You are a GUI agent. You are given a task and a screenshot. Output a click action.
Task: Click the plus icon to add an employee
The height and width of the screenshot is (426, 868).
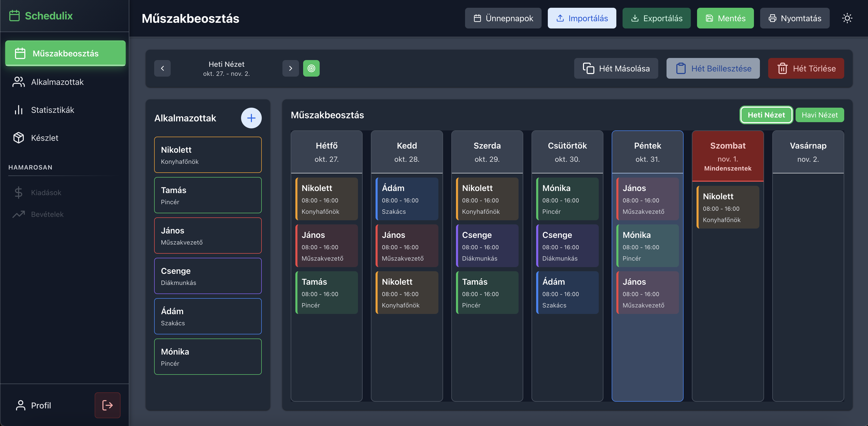tap(251, 118)
